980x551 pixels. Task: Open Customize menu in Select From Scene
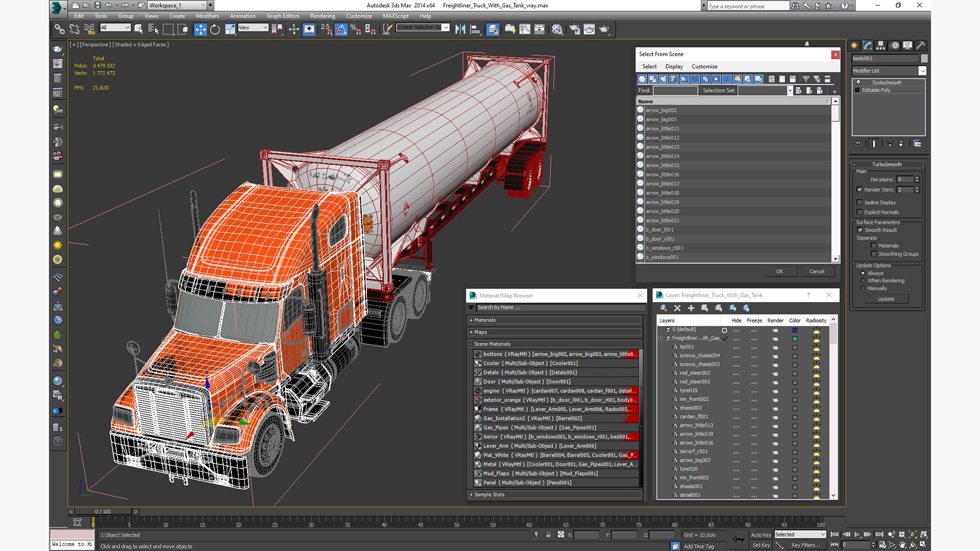[x=704, y=67]
